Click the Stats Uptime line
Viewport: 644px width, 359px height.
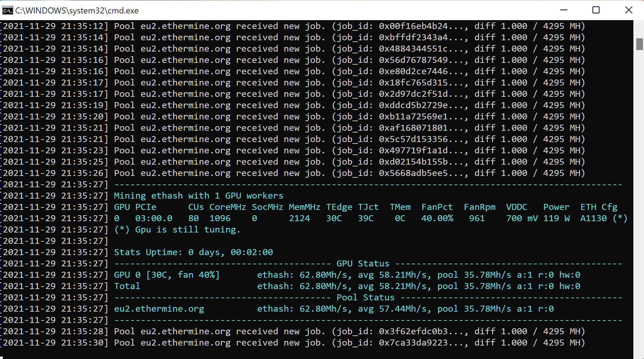[x=193, y=252]
